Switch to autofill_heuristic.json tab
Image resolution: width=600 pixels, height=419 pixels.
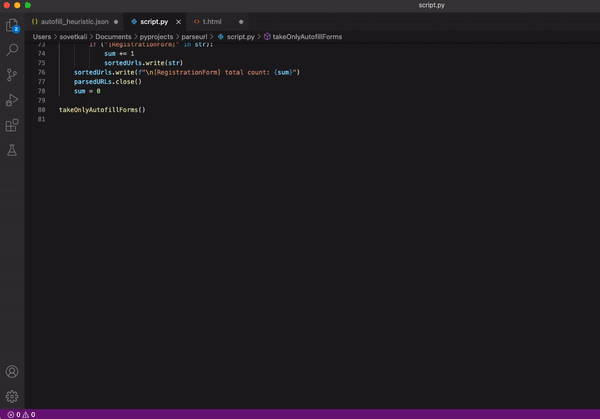pos(75,22)
